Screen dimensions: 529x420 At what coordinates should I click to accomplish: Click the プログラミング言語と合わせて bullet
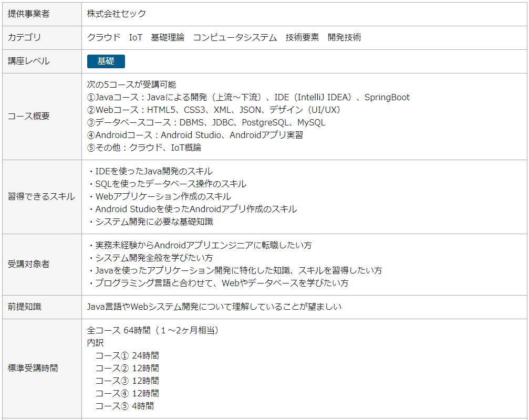coord(217,283)
